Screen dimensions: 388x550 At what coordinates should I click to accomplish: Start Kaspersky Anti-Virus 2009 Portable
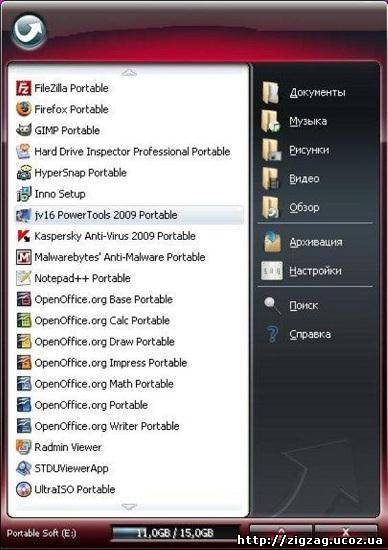tap(129, 236)
